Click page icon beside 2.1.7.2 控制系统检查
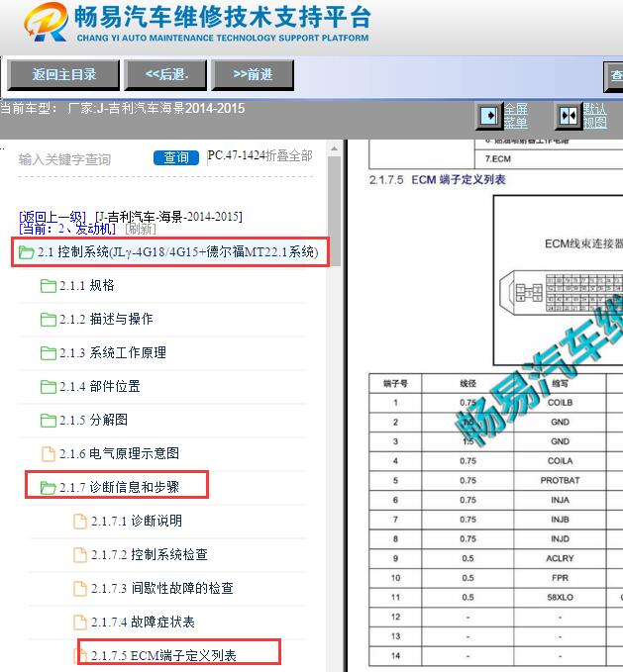This screenshot has width=623, height=672. click(80, 555)
